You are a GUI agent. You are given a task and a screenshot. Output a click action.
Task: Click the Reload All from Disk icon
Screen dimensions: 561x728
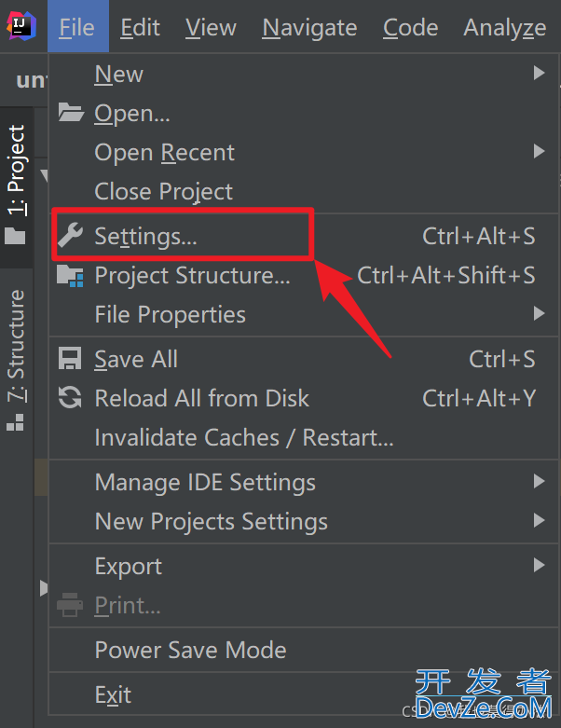70,398
